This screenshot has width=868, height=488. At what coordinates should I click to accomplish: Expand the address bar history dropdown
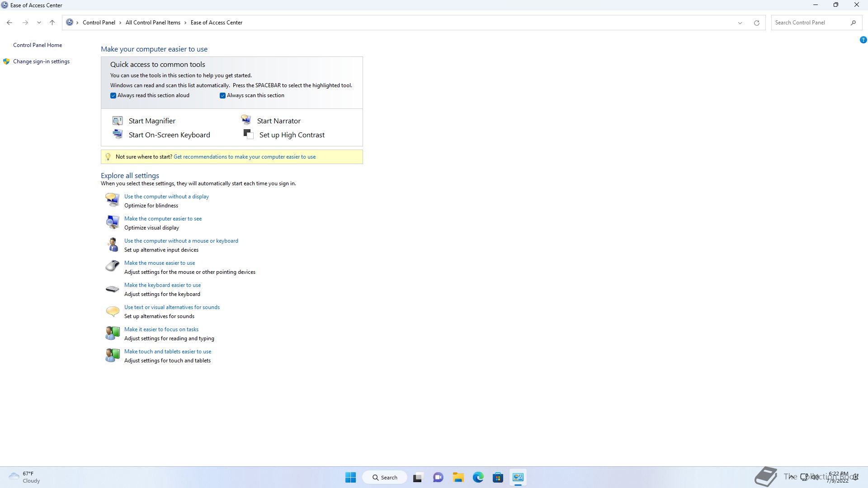(740, 23)
